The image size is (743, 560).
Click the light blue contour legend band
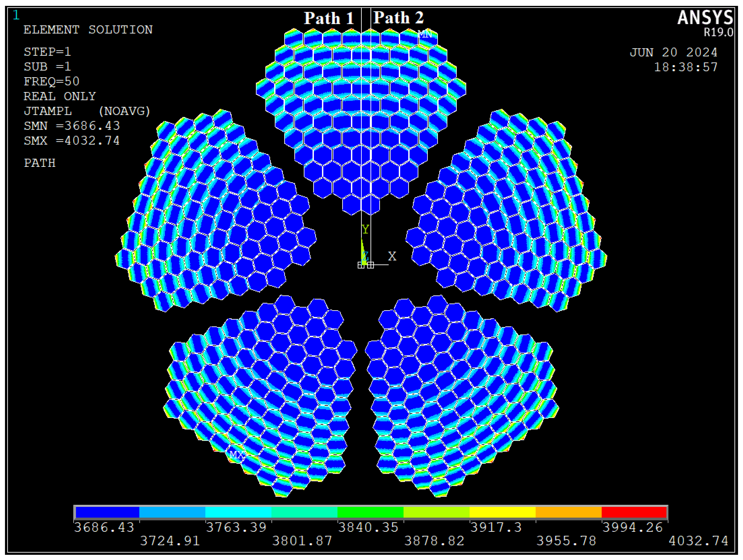pyautogui.click(x=172, y=512)
